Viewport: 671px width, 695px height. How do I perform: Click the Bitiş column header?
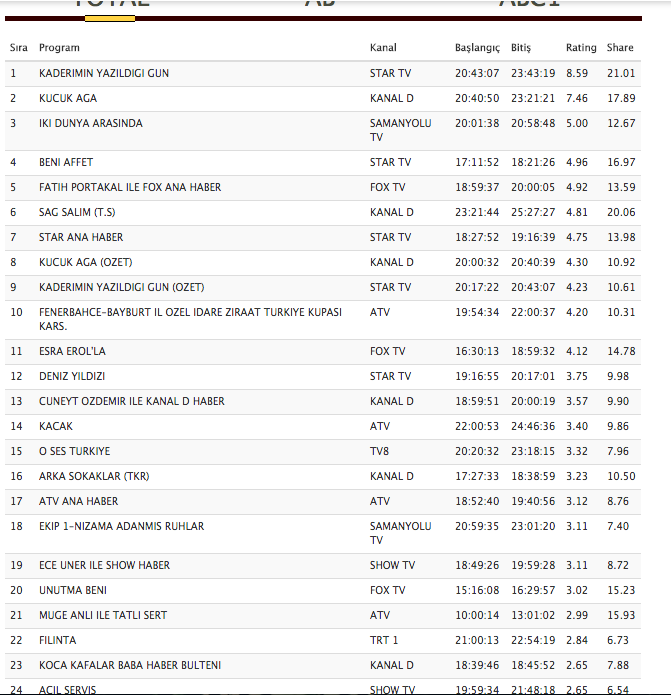(x=520, y=48)
